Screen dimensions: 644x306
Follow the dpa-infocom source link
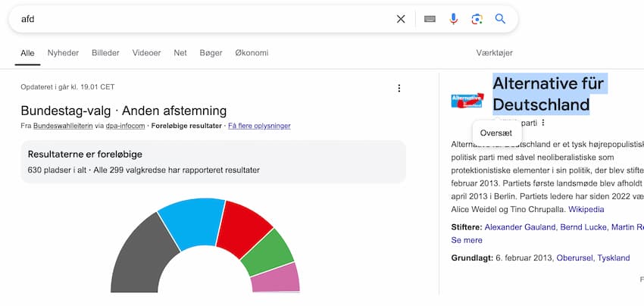(125, 126)
